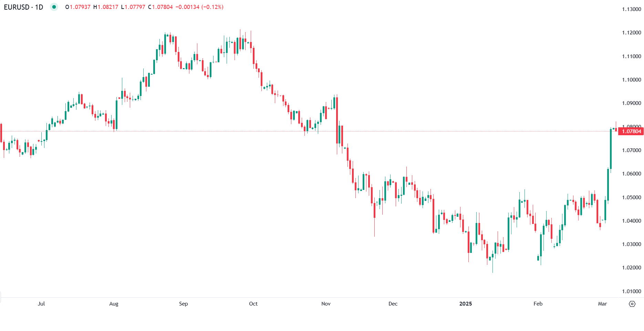This screenshot has width=644, height=331.
Task: Click the Mar label on time axis
Action: [602, 304]
